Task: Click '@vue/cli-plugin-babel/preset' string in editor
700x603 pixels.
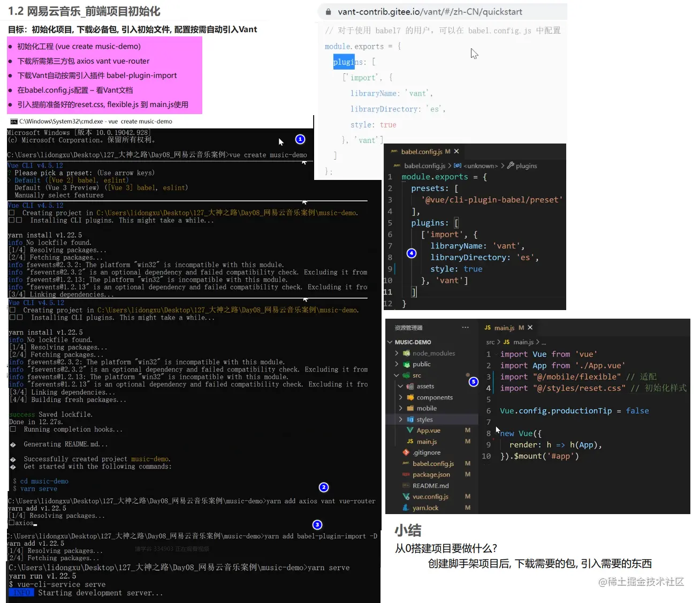Action: tap(492, 200)
